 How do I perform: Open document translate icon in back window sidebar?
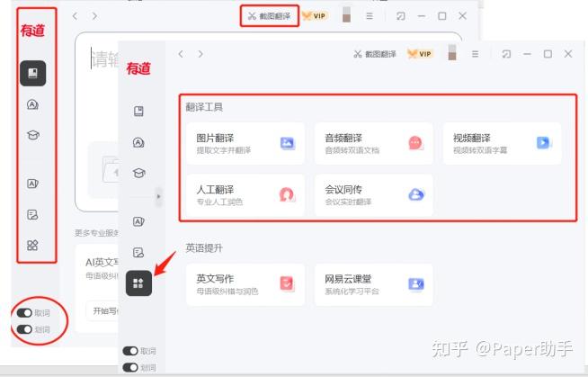pyautogui.click(x=33, y=184)
